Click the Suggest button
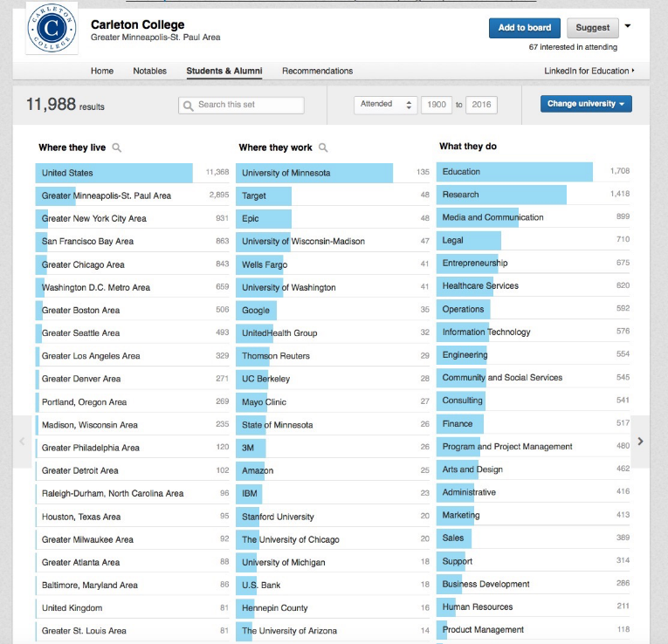 pos(593,28)
